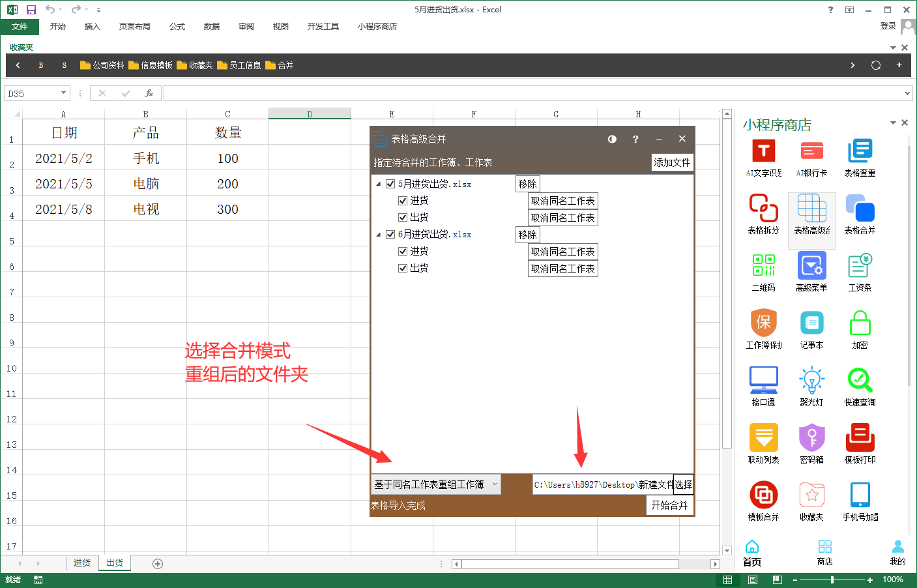Image resolution: width=917 pixels, height=588 pixels.
Task: Adjust the zoom slider in the status bar
Action: [x=832, y=580]
